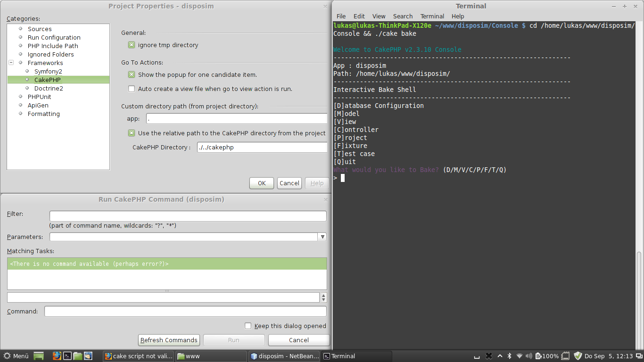Select PHPUnit category
This screenshot has width=644, height=362.
(x=39, y=97)
